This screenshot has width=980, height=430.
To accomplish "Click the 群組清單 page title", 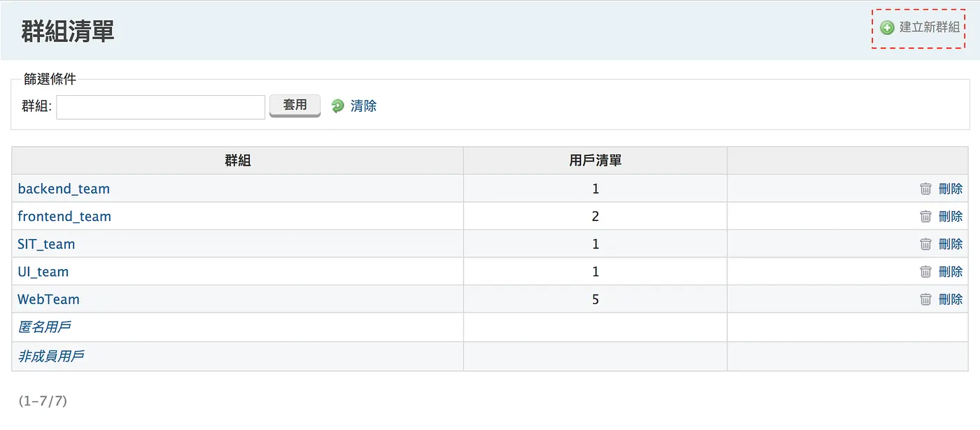I will [68, 31].
